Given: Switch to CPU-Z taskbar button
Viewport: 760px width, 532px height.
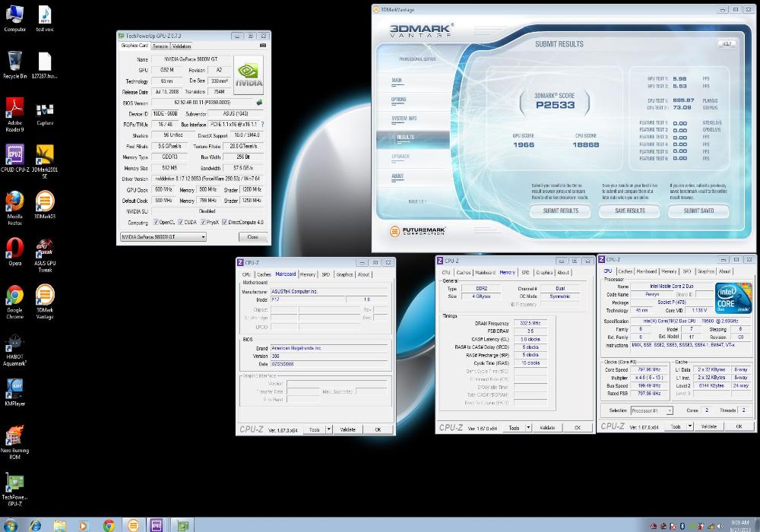Looking at the screenshot, I should [156, 525].
